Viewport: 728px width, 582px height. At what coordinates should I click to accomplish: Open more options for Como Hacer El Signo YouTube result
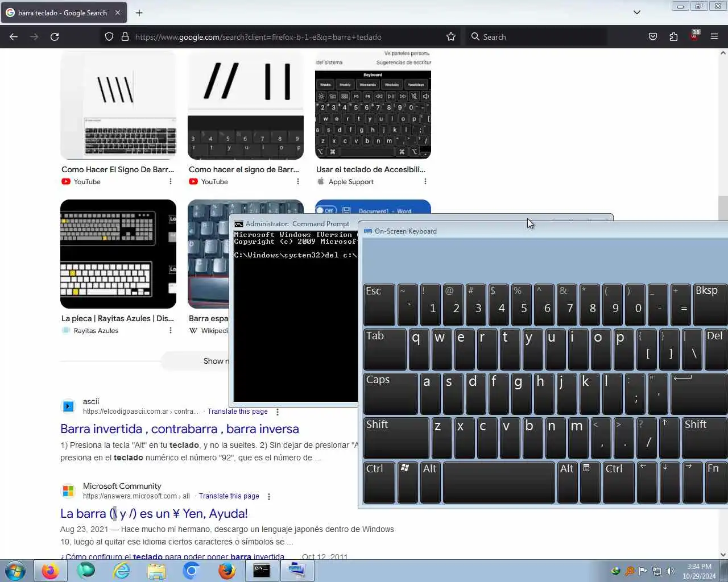point(171,182)
